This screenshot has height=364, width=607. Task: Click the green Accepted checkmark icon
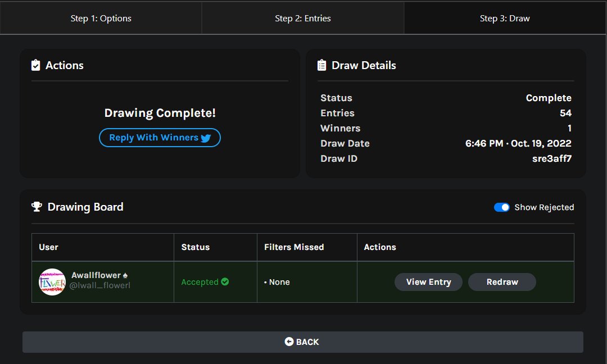click(x=225, y=281)
